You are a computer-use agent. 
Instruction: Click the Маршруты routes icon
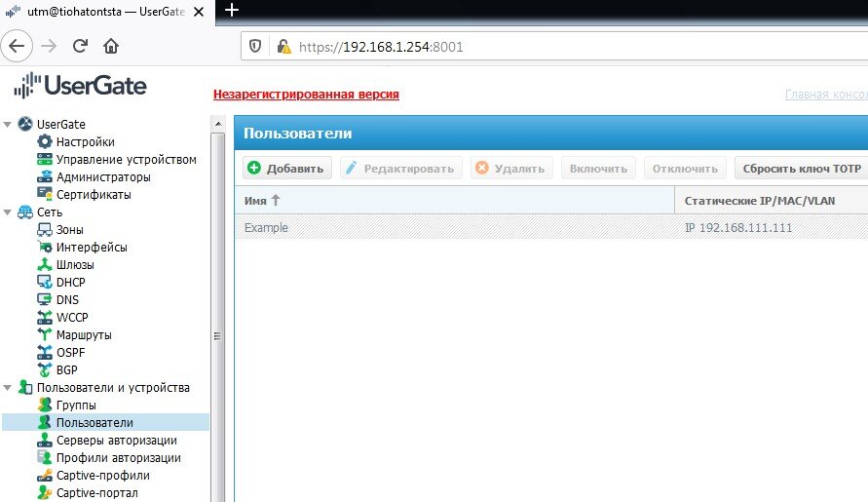(x=44, y=335)
